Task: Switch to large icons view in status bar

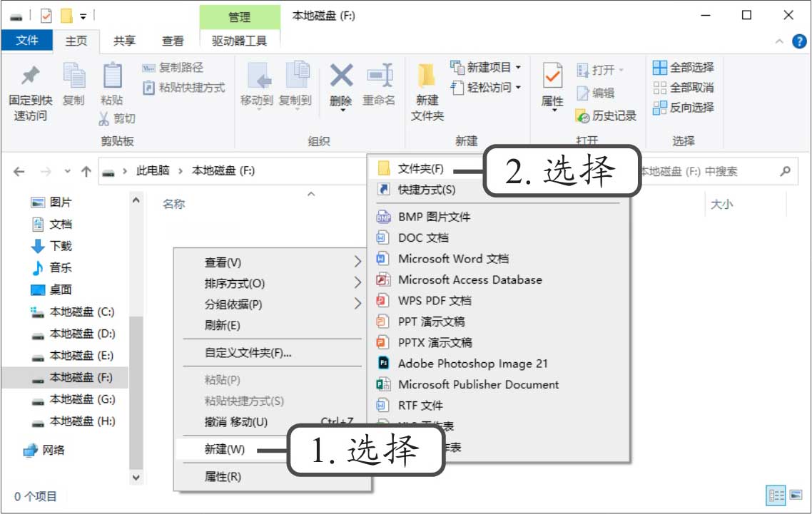Action: (x=796, y=495)
